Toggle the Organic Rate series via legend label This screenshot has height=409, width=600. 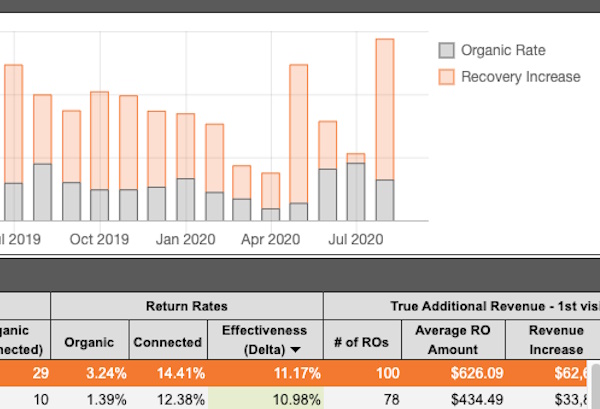click(x=503, y=51)
